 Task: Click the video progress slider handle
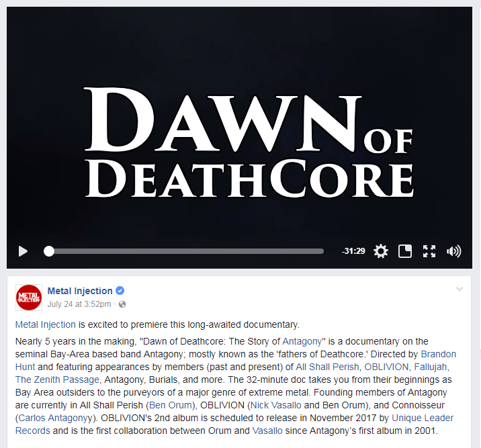49,251
